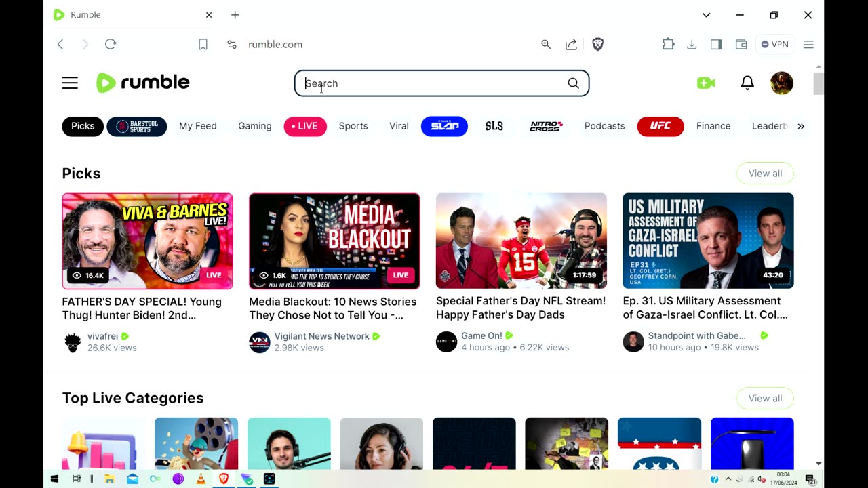Open the woman with headphones live category

pyautogui.click(x=382, y=443)
